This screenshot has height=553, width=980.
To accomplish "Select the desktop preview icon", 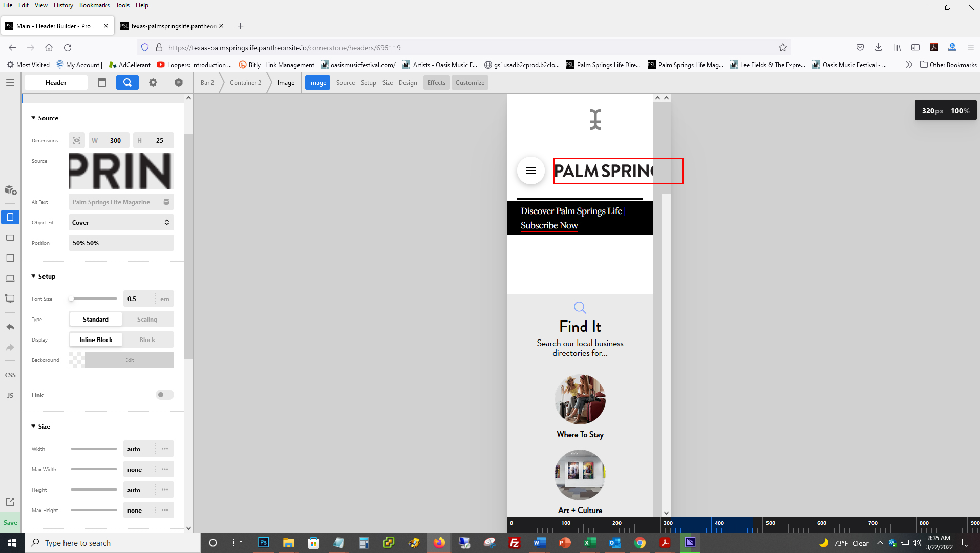I will click(x=10, y=299).
